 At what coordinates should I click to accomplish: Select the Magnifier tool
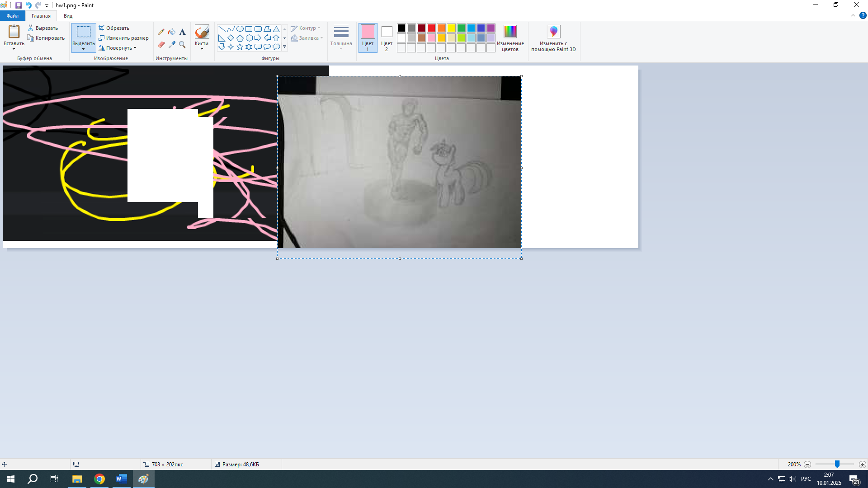pos(182,44)
